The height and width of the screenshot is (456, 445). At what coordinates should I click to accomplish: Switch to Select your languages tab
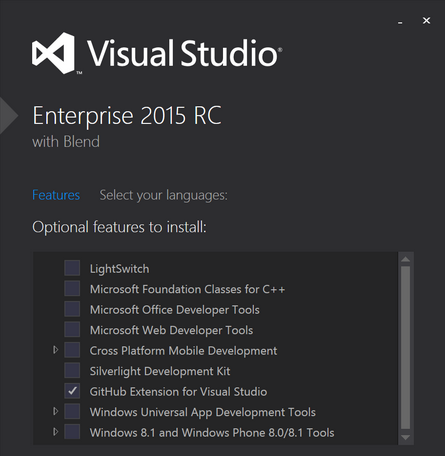[163, 195]
